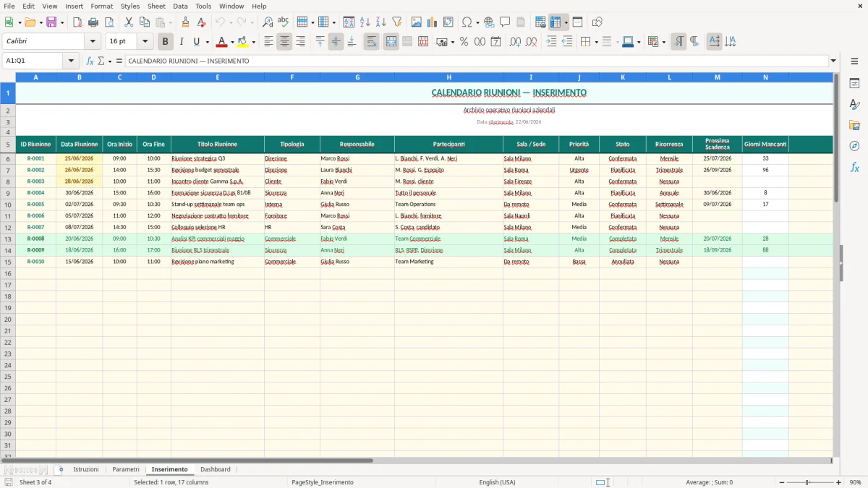The image size is (868, 488).
Task: Run the spelling check
Action: point(284,22)
